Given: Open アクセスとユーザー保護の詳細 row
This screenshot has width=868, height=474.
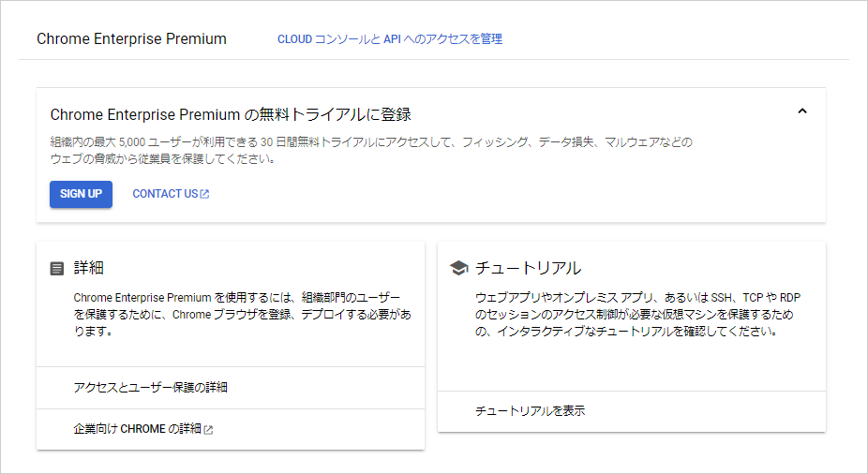Looking at the screenshot, I should 231,388.
